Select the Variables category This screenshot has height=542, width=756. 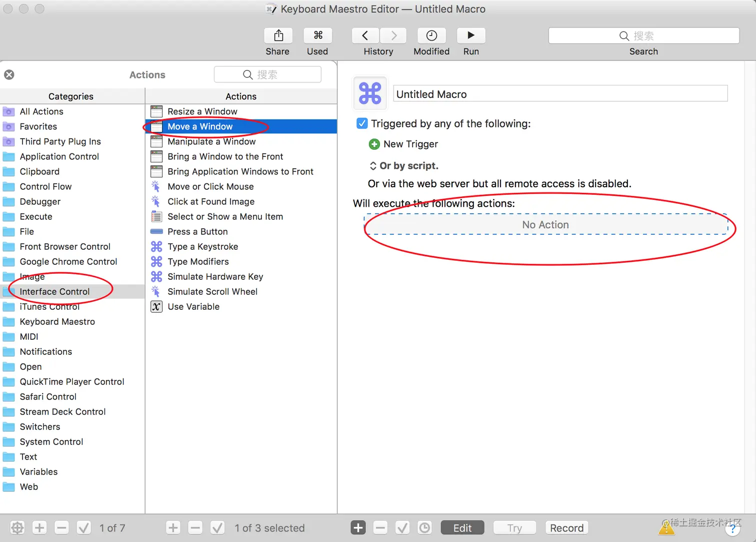click(72, 472)
